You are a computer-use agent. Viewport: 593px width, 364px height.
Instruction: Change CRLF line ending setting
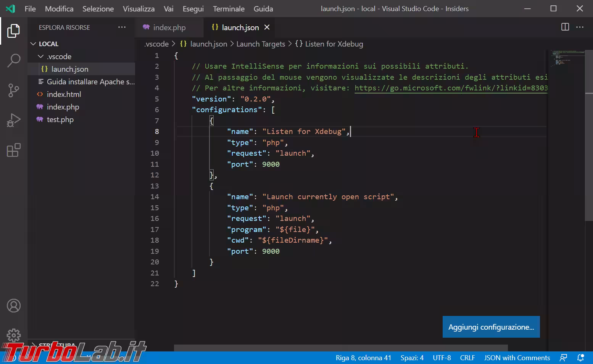[467, 358]
